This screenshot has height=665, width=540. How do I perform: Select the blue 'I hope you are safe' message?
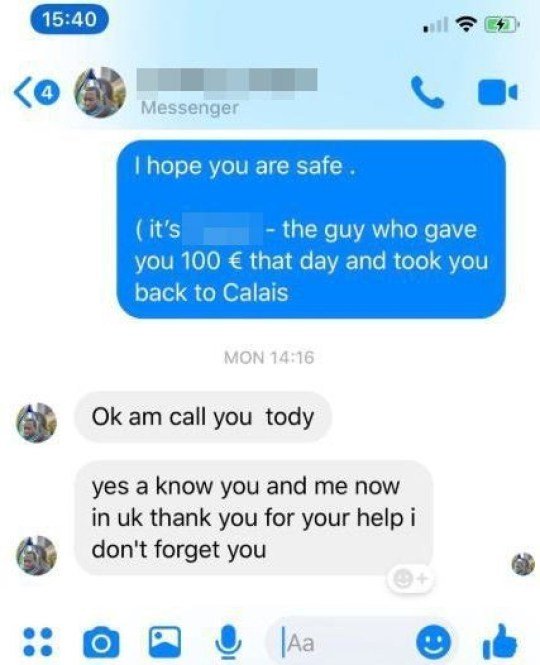point(311,229)
